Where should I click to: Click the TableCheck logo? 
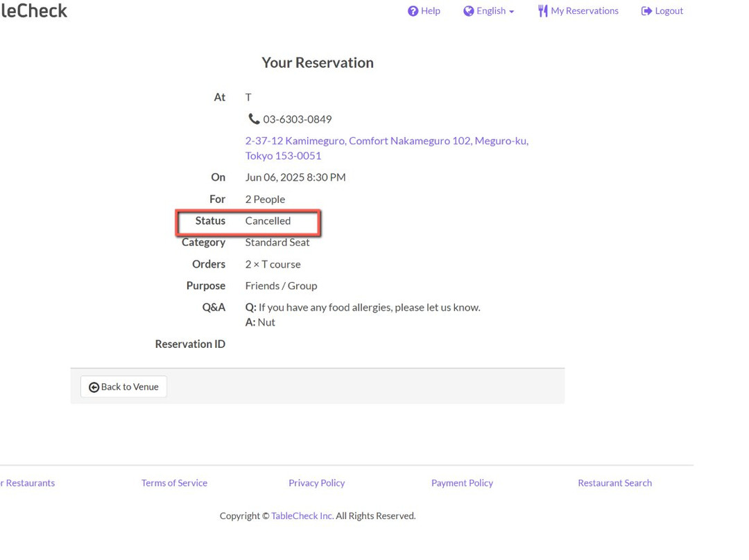33,10
